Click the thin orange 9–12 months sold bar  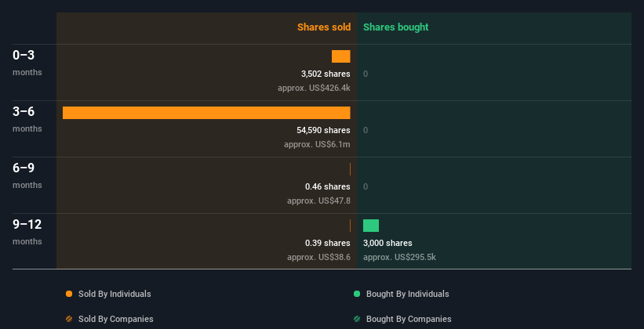click(350, 226)
